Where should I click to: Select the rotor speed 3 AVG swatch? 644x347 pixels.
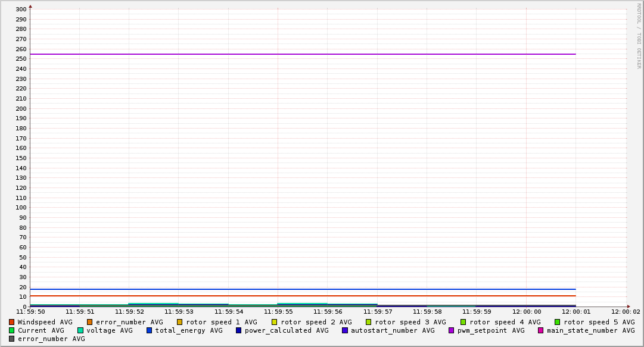(x=369, y=322)
